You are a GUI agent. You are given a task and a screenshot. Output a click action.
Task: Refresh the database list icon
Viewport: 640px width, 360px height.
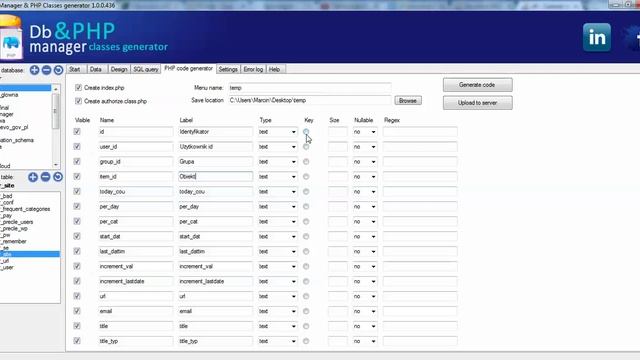click(58, 70)
